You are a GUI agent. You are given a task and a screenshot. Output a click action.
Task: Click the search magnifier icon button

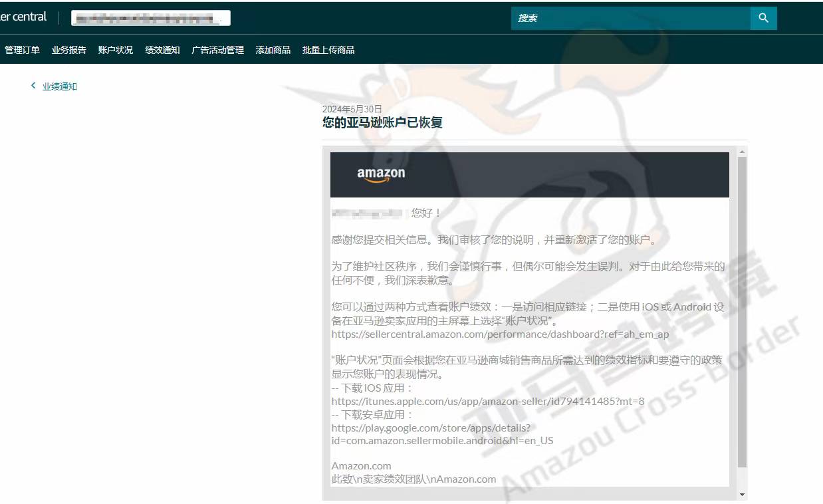click(x=763, y=18)
